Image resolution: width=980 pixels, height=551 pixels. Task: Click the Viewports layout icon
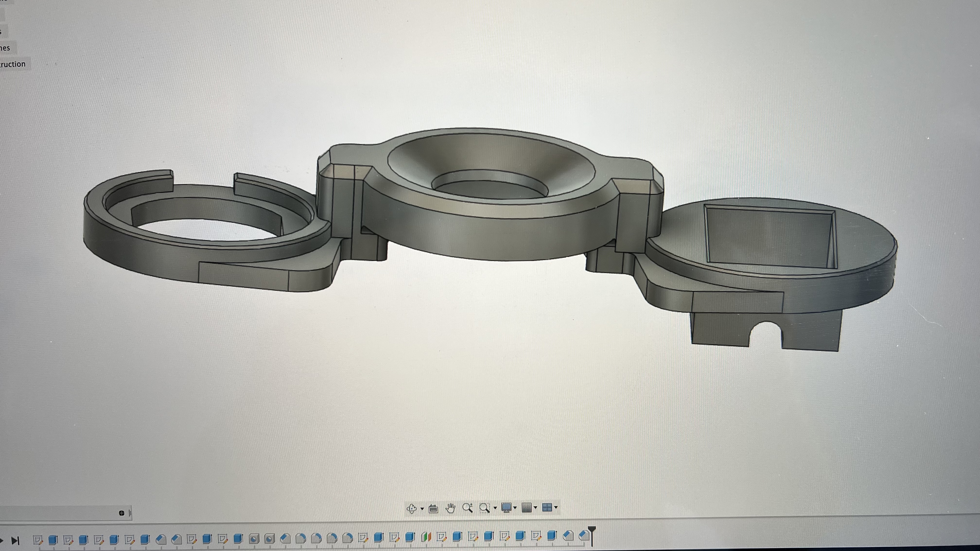(x=547, y=507)
